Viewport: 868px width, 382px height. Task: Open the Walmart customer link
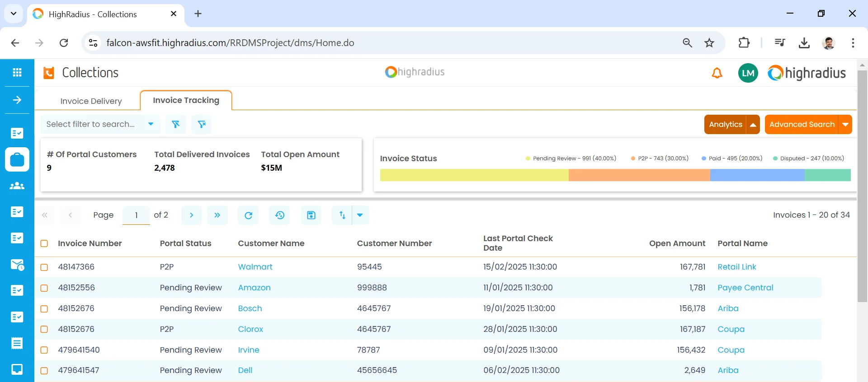(255, 267)
